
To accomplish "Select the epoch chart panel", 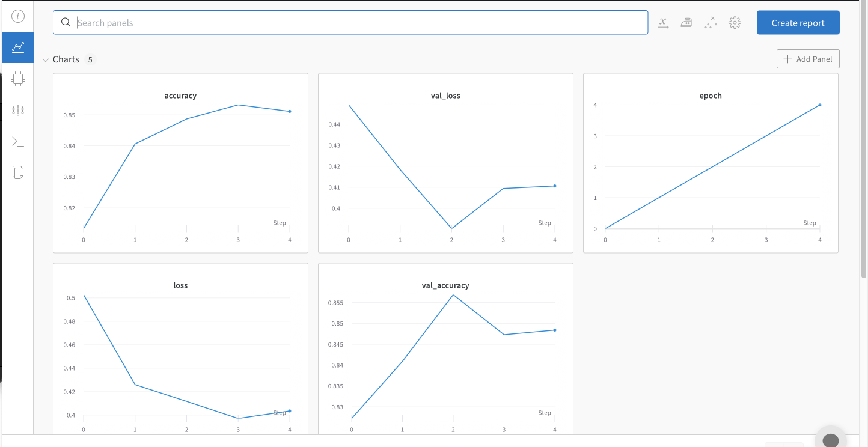I will click(711, 163).
